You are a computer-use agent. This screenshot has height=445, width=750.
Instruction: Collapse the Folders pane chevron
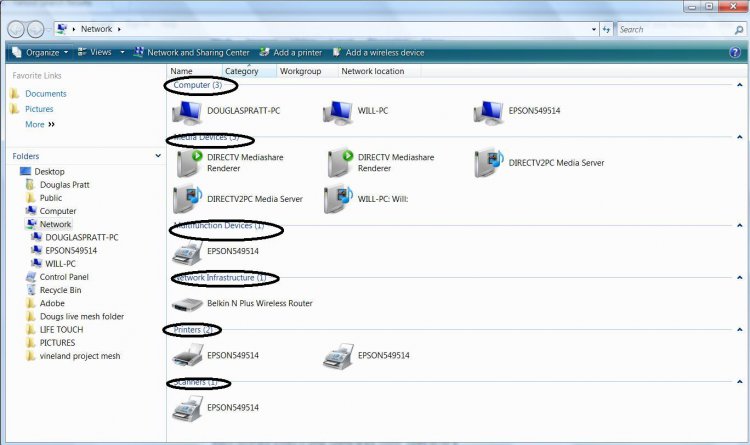[158, 156]
